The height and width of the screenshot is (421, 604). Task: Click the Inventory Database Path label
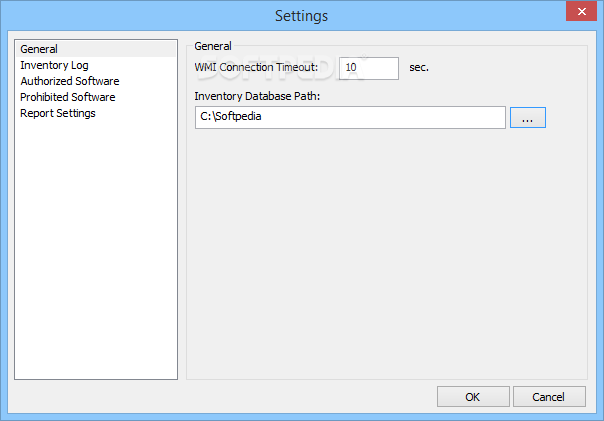click(257, 96)
